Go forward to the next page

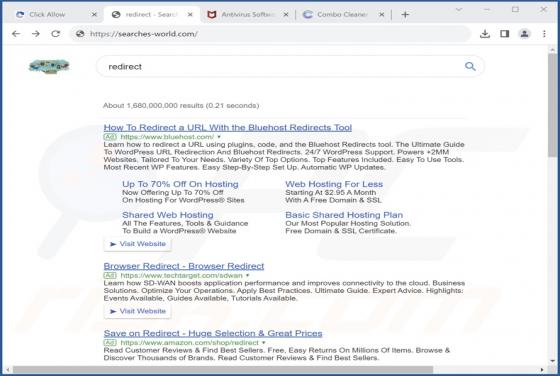tap(36, 34)
